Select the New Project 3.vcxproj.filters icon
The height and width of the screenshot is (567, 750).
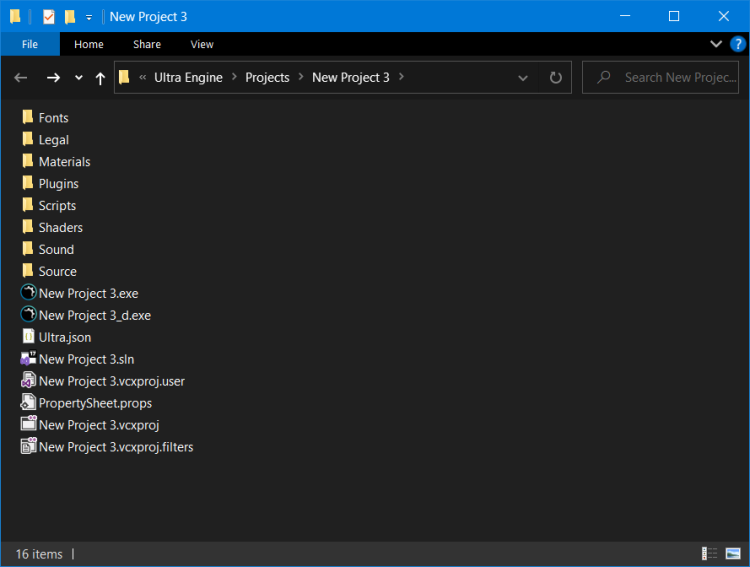tap(28, 447)
